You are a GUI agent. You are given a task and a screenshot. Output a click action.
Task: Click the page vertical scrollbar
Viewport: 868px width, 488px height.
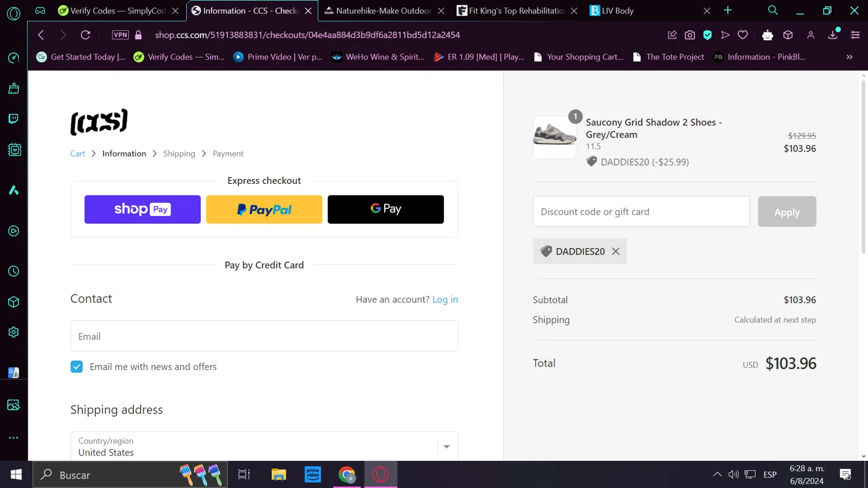coord(863,168)
